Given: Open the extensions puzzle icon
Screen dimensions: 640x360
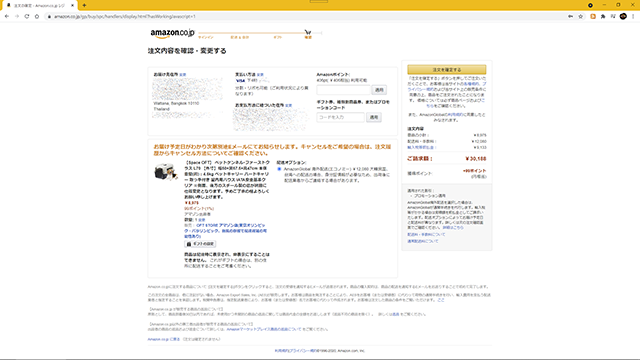Looking at the screenshot, I should pos(603,16).
